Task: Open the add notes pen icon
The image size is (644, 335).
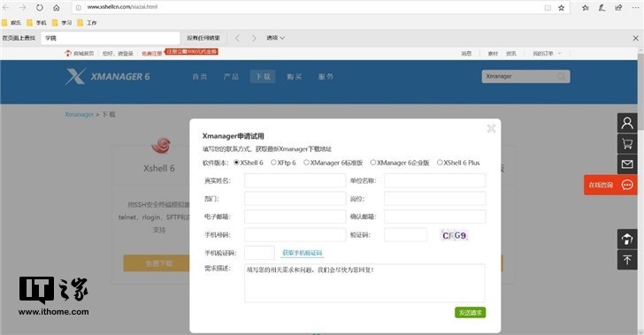Action: tap(602, 7)
